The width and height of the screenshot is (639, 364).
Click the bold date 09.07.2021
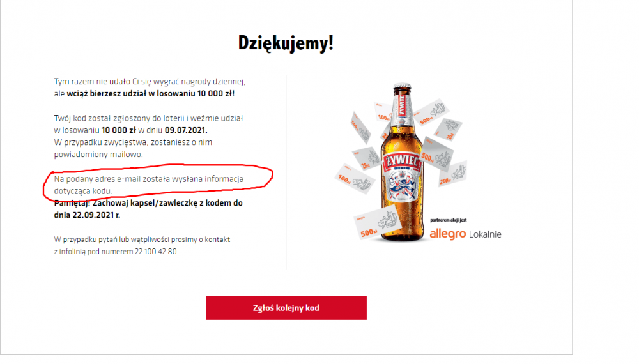(186, 130)
